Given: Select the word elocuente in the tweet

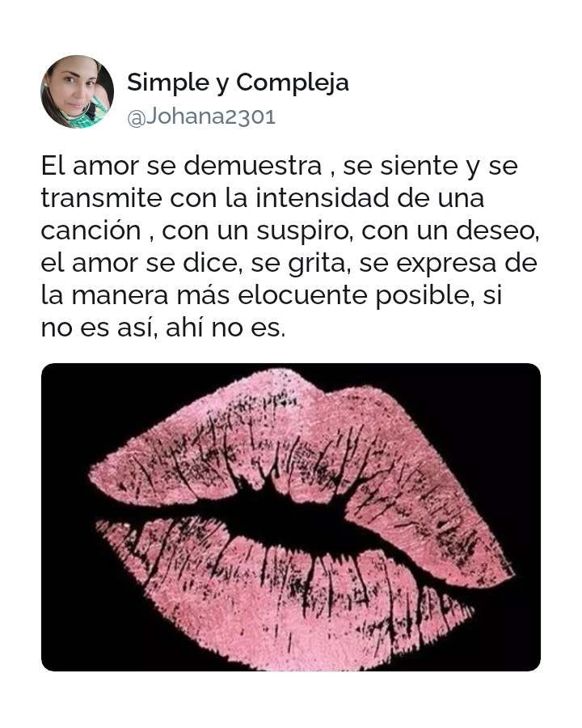Looking at the screenshot, I should 302,295.
